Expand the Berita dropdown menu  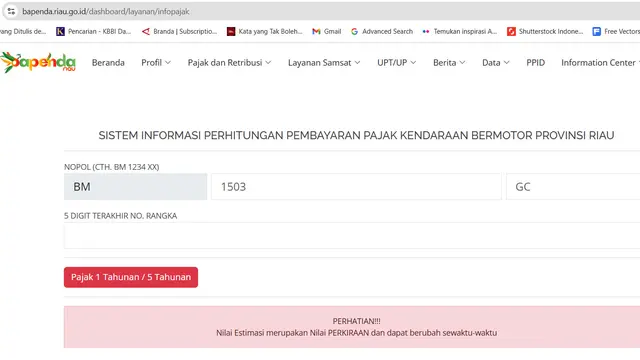449,62
